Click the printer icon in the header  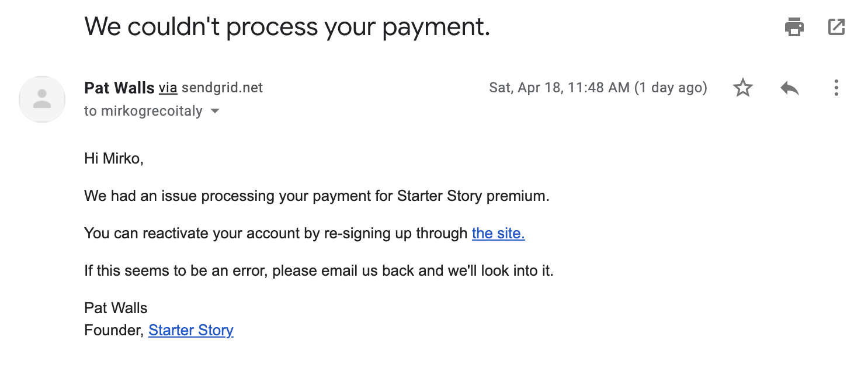(x=794, y=27)
